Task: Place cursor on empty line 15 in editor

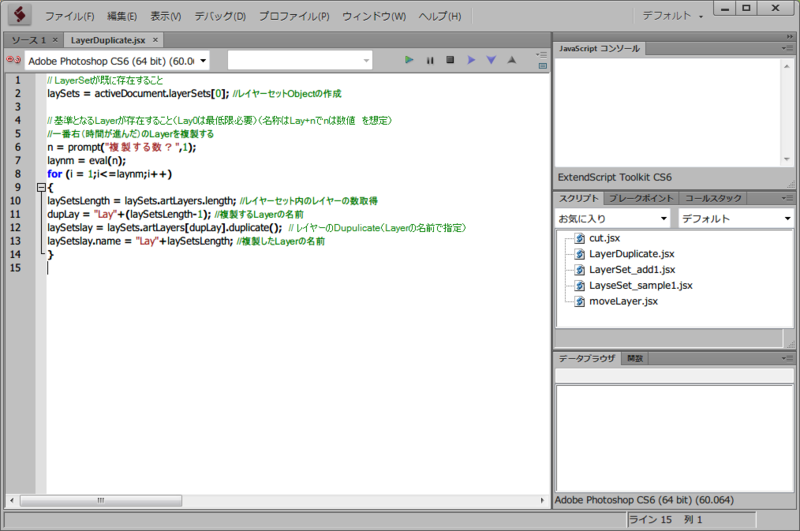Action: pyautogui.click(x=298, y=268)
